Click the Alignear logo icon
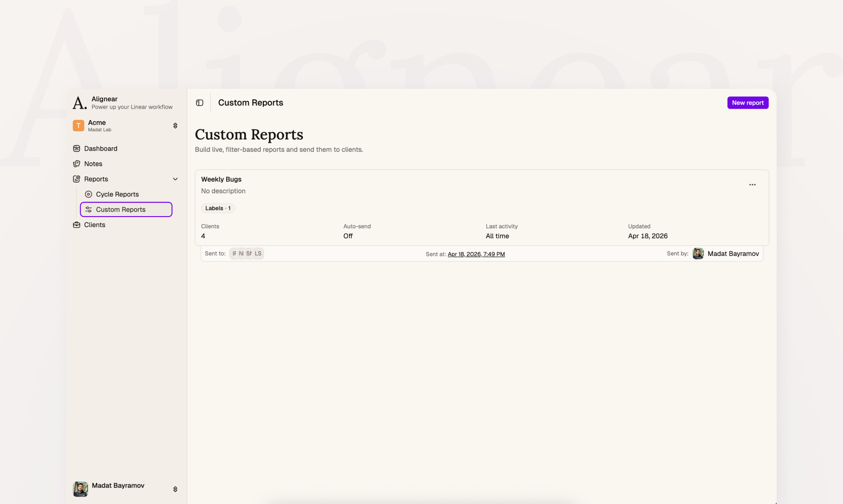This screenshot has height=504, width=843. point(80,103)
